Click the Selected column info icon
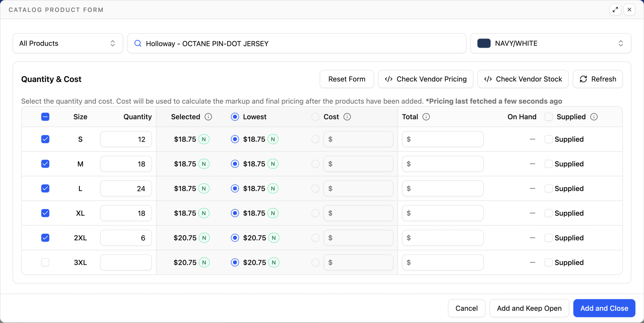Image resolution: width=644 pixels, height=323 pixels. pos(208,117)
